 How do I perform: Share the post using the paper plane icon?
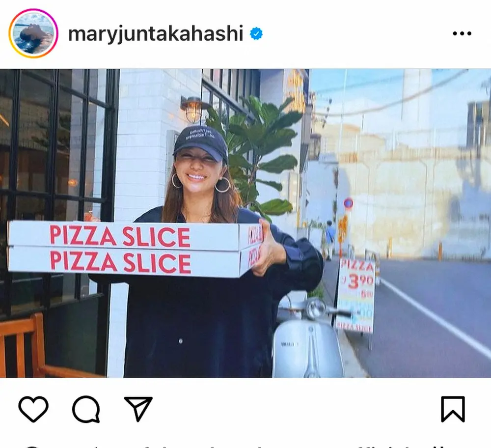click(x=138, y=409)
